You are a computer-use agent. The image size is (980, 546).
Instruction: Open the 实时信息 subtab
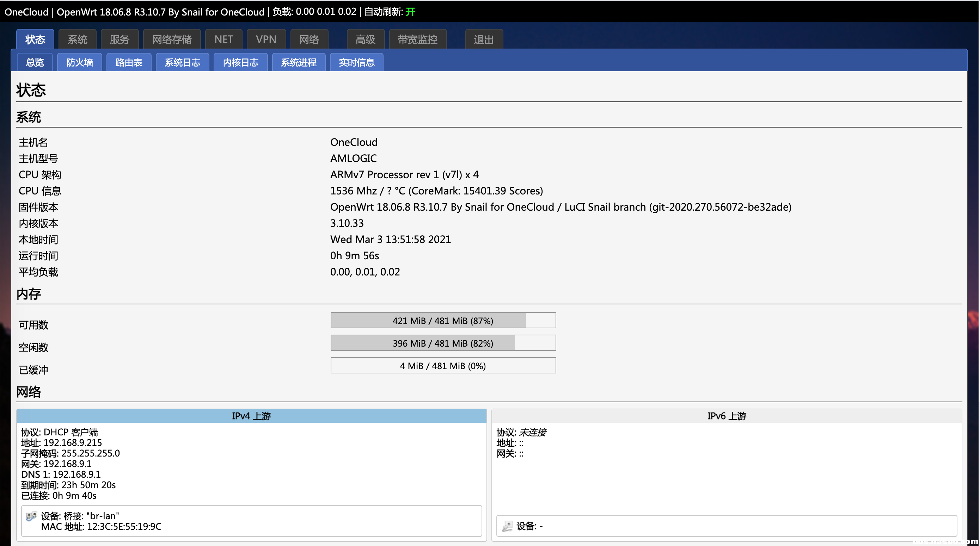coord(356,62)
